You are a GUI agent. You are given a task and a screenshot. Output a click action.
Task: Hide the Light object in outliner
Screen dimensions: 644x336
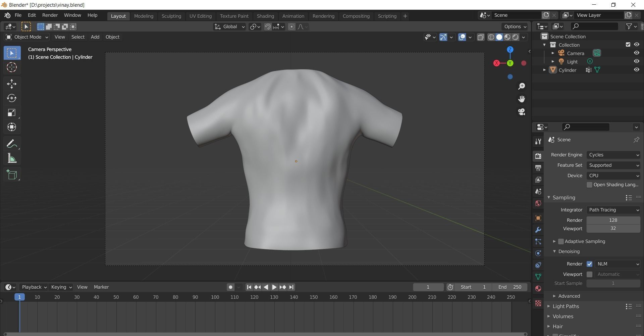[636, 61]
